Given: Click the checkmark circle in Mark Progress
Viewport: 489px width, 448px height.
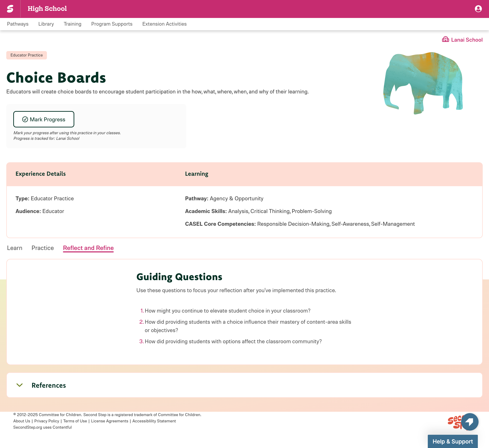Looking at the screenshot, I should tap(25, 119).
